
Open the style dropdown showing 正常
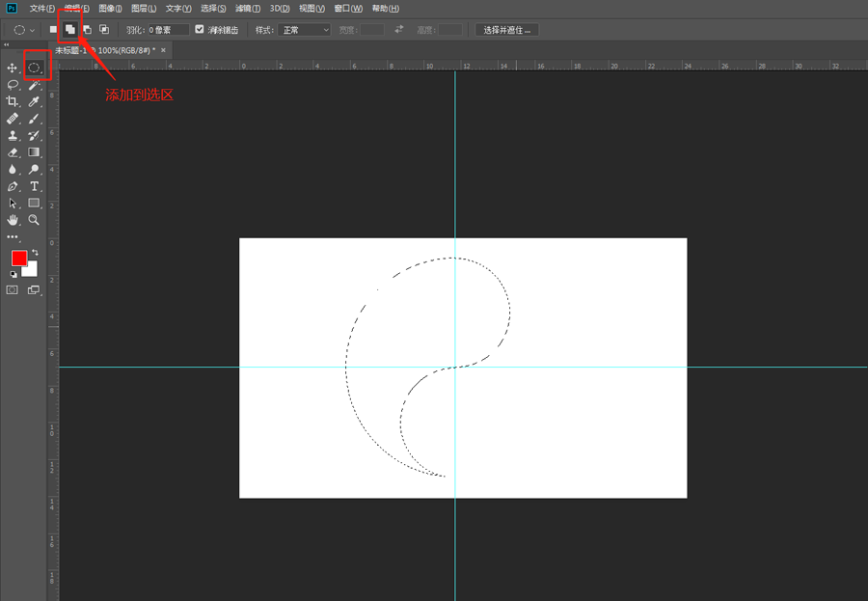304,30
